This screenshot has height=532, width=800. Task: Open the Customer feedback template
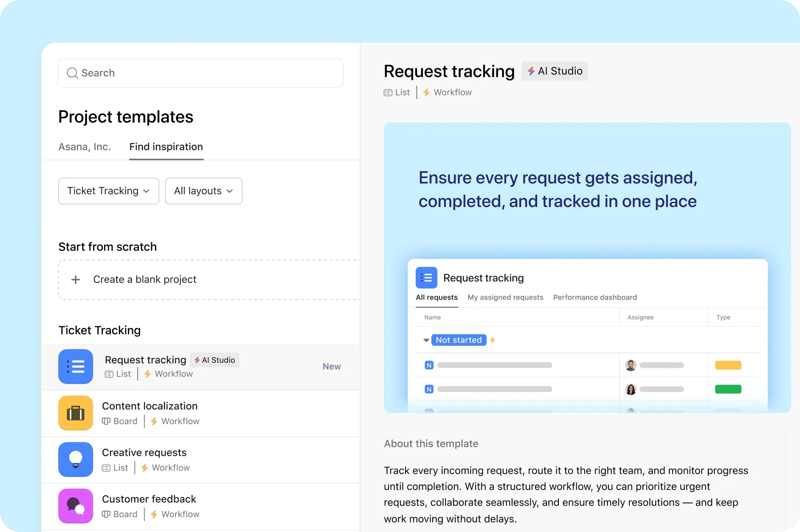pyautogui.click(x=149, y=499)
